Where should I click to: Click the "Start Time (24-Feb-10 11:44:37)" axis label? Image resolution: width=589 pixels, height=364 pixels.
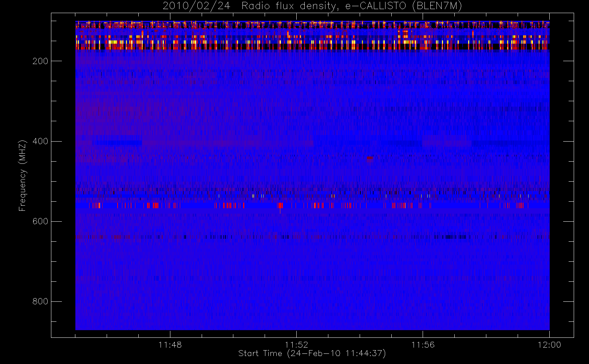coord(312,353)
